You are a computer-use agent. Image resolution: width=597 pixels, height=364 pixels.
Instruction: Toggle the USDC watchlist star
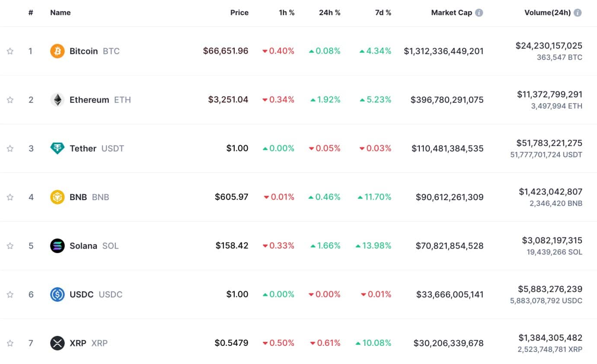pyautogui.click(x=10, y=294)
